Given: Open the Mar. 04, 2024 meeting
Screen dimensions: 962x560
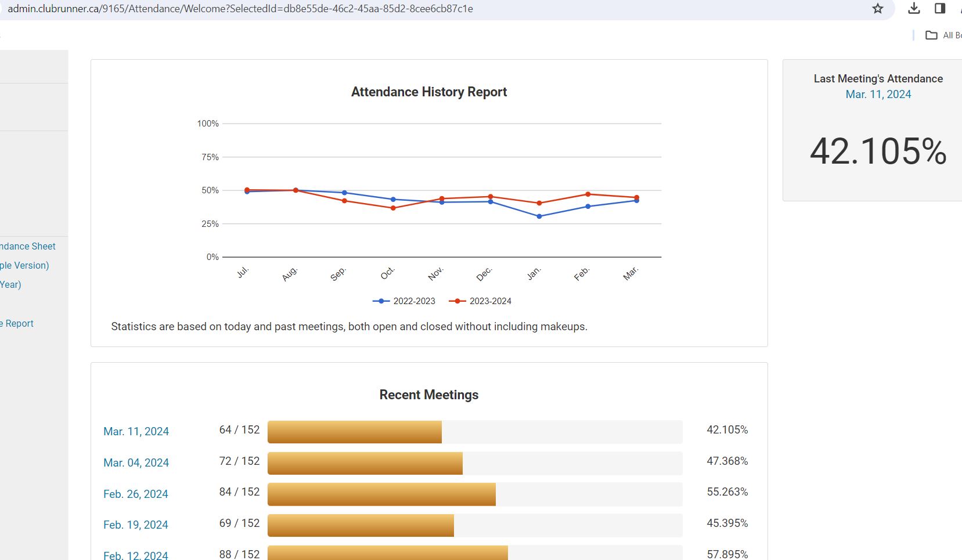Looking at the screenshot, I should [136, 463].
